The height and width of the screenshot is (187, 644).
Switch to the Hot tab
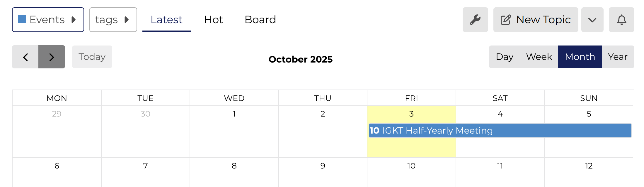[x=213, y=20]
